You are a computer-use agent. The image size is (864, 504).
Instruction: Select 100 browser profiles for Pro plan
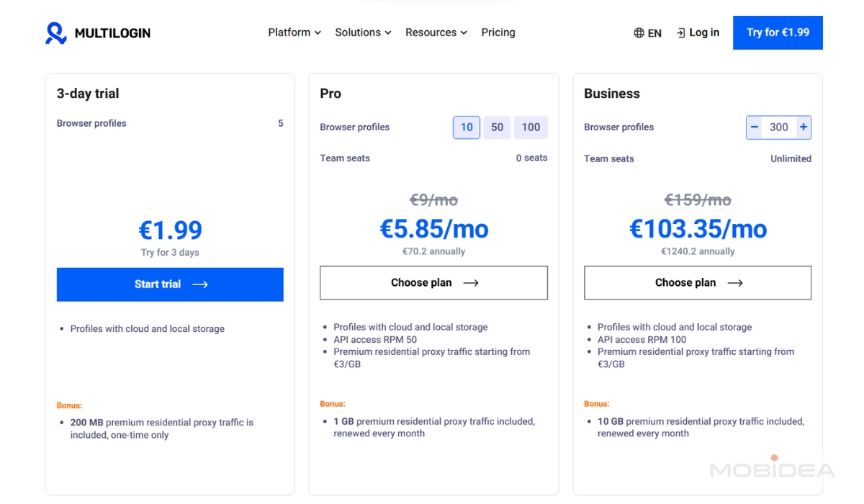tap(531, 127)
